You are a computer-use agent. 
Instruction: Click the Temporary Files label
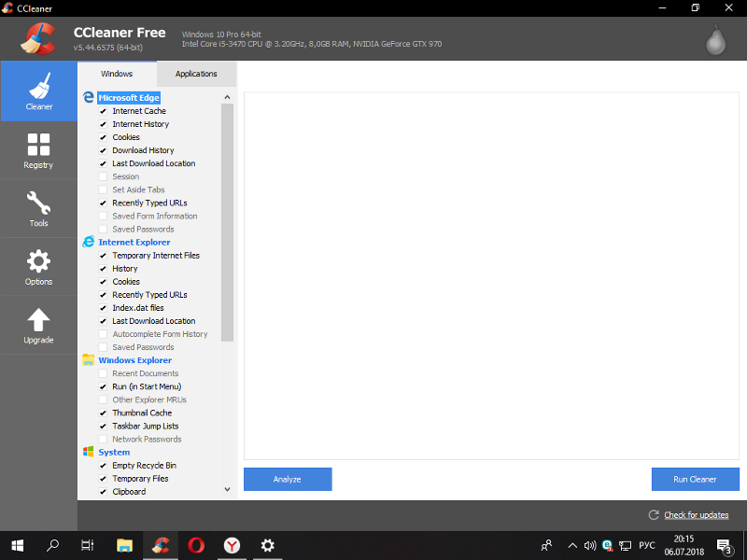pos(140,479)
